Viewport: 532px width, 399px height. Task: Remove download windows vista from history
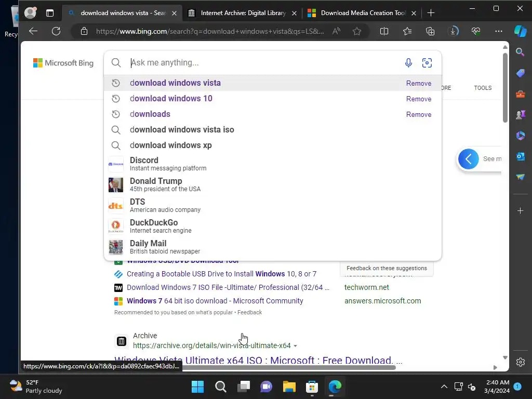click(419, 83)
